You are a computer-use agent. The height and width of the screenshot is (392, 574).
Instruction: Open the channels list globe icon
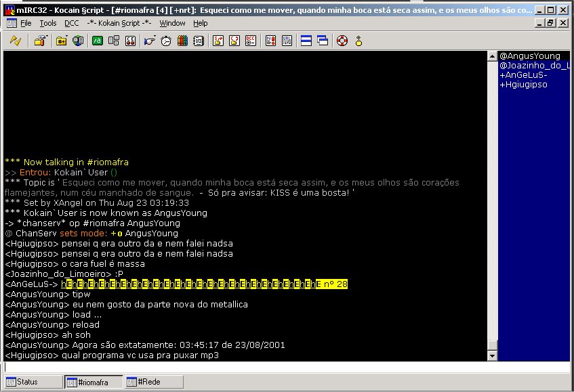tap(78, 41)
